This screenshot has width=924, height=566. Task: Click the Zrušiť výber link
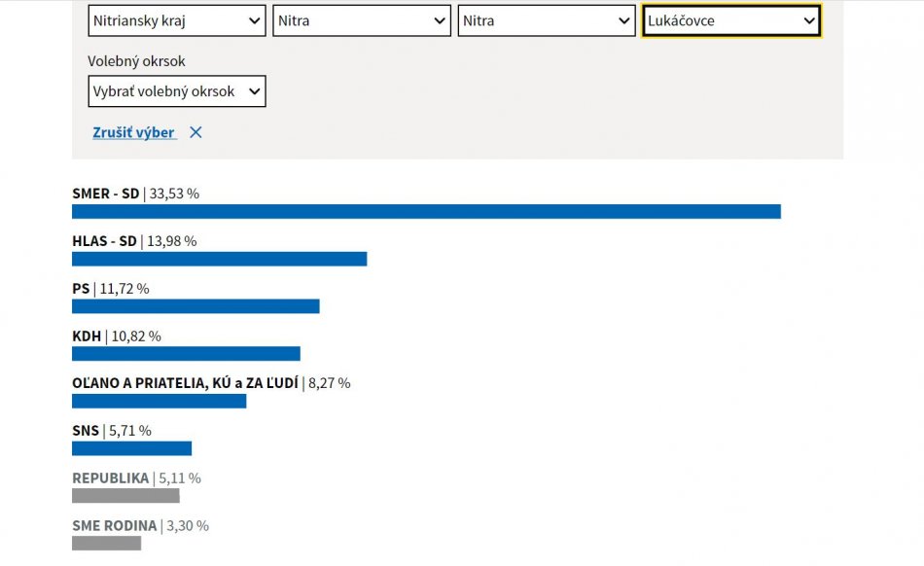tap(134, 132)
